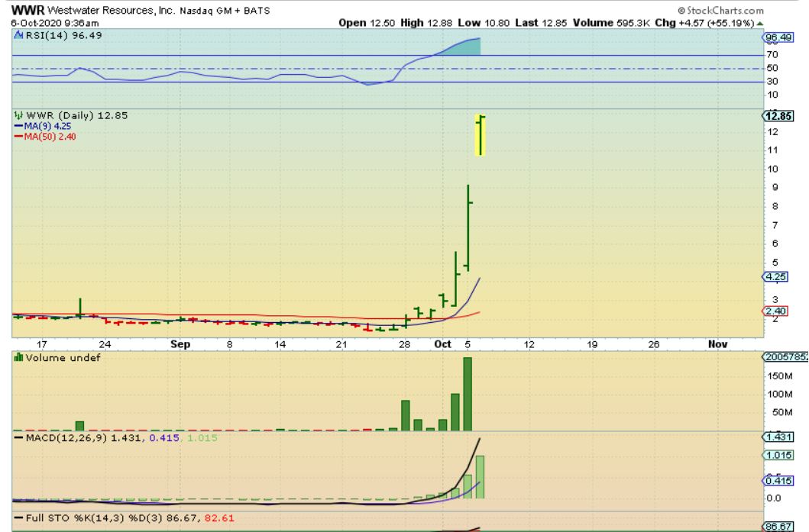Click the red MA(50) legend line
Image resolution: width=809 pixels, height=532 pixels.
pos(18,137)
